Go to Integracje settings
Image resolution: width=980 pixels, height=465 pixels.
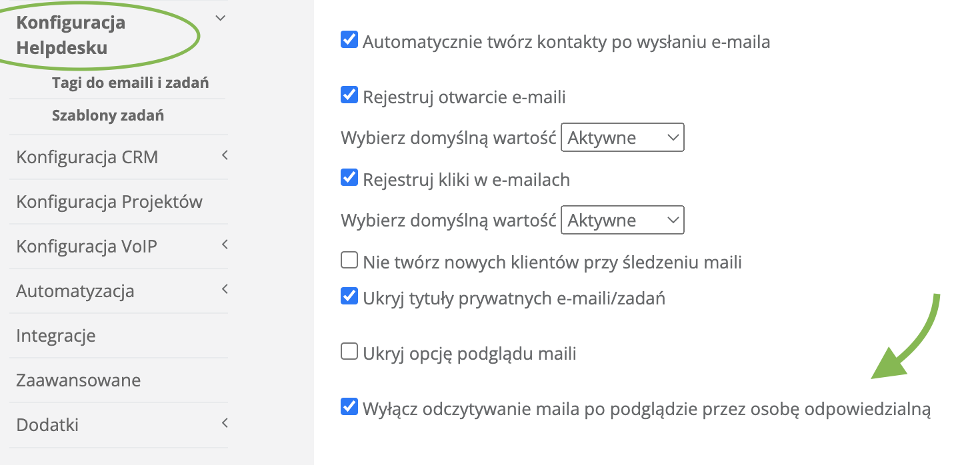[56, 336]
